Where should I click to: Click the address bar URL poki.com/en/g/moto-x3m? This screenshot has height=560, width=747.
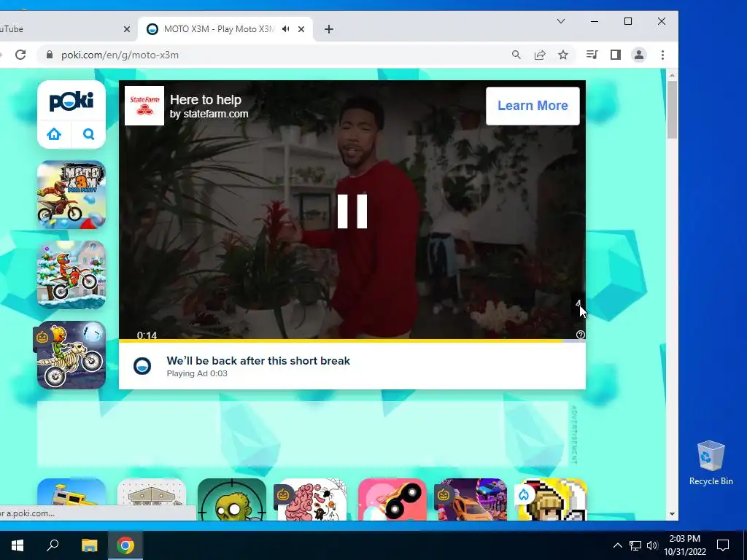click(120, 55)
